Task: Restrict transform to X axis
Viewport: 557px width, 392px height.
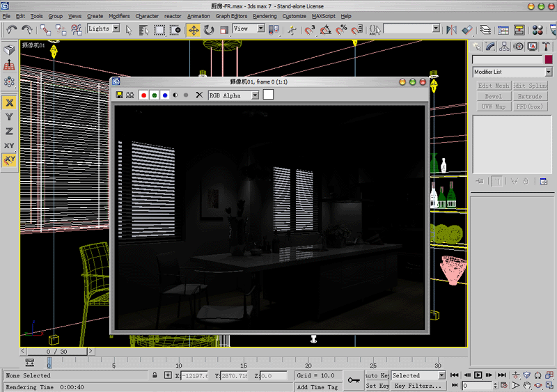Action: coord(9,102)
